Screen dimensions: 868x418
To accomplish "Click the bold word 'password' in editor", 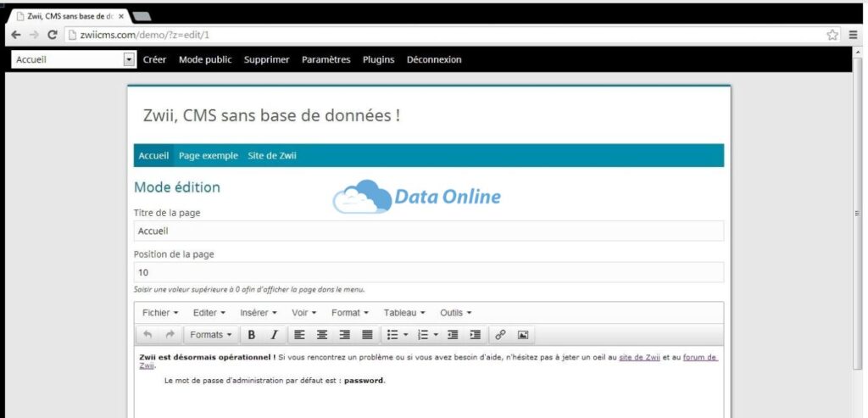I will [x=364, y=381].
